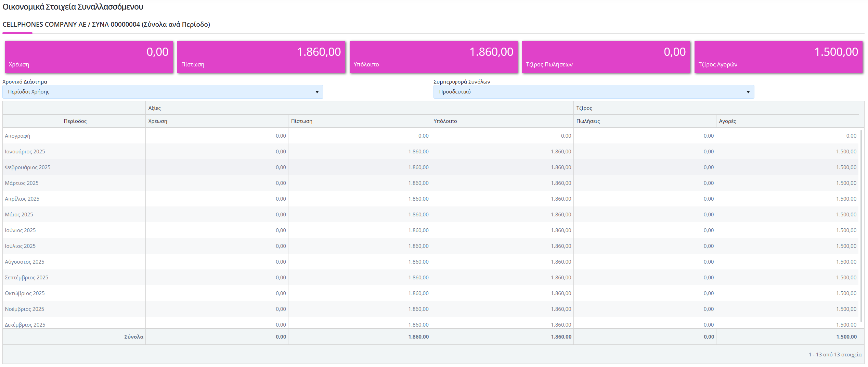The image size is (868, 367).
Task: Click Οκτώβριος 2025 Πωλήσεις value
Action: 709,293
